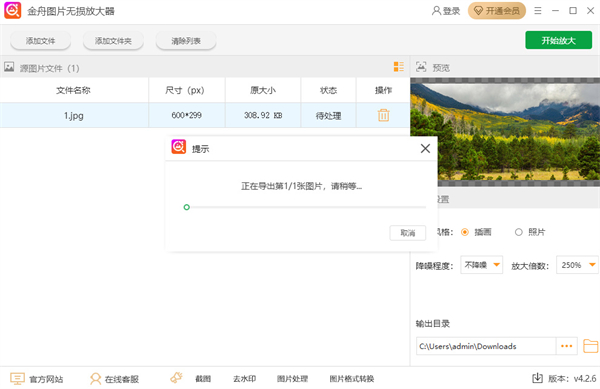600x389 pixels.
Task: Click the mountain preview image
Action: pyautogui.click(x=505, y=132)
